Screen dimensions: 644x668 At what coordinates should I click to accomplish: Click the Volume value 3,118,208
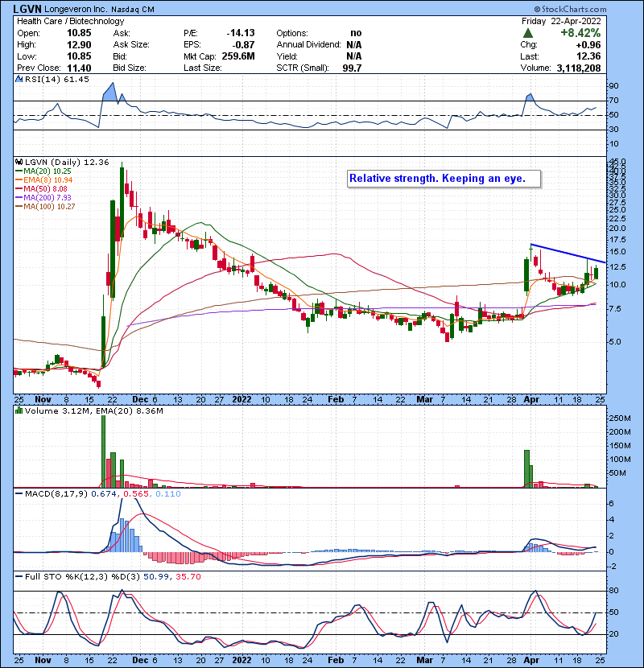pyautogui.click(x=579, y=68)
